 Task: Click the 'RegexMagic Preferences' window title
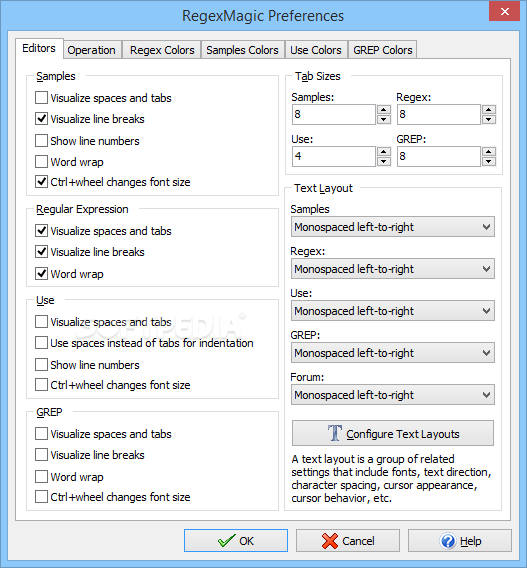coord(263,16)
